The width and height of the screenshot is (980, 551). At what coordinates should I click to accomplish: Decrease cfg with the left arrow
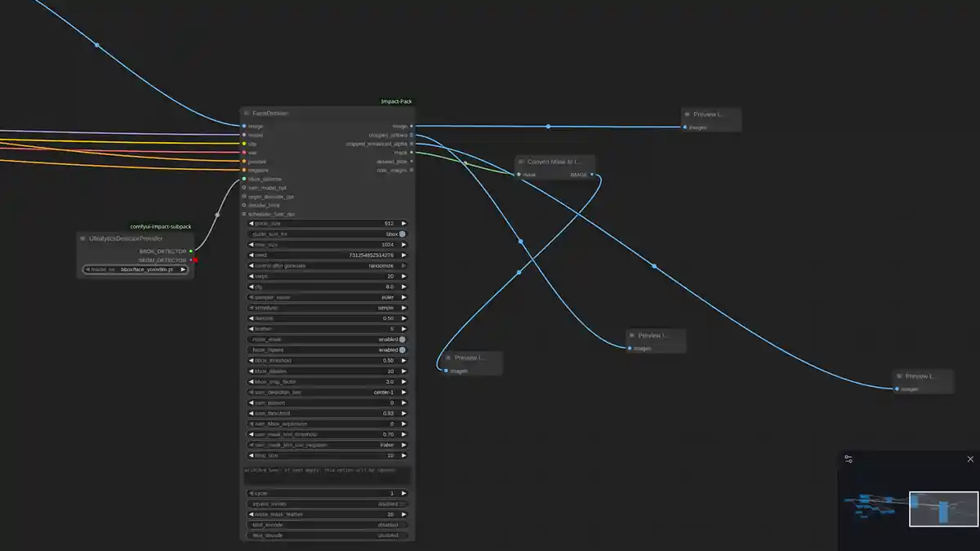(251, 287)
